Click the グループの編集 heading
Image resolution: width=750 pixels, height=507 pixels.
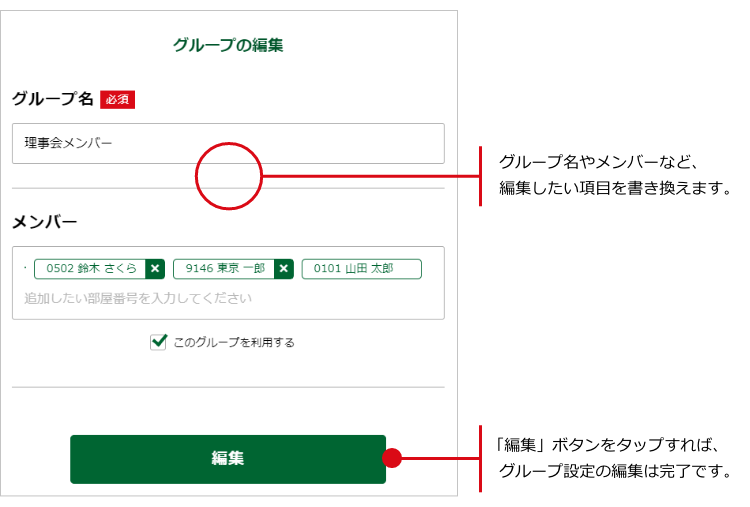pos(228,45)
